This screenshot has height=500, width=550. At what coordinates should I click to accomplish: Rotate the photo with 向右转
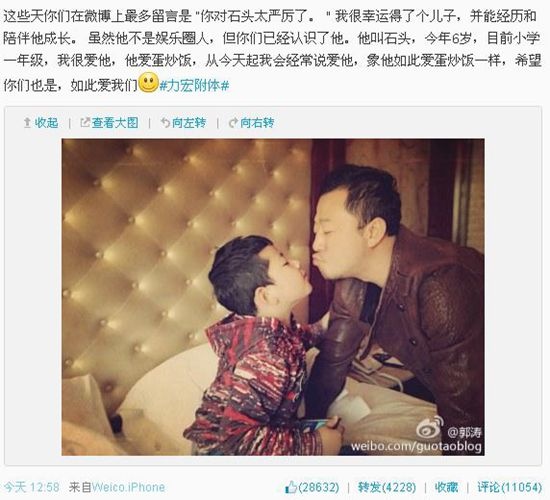pos(257,123)
